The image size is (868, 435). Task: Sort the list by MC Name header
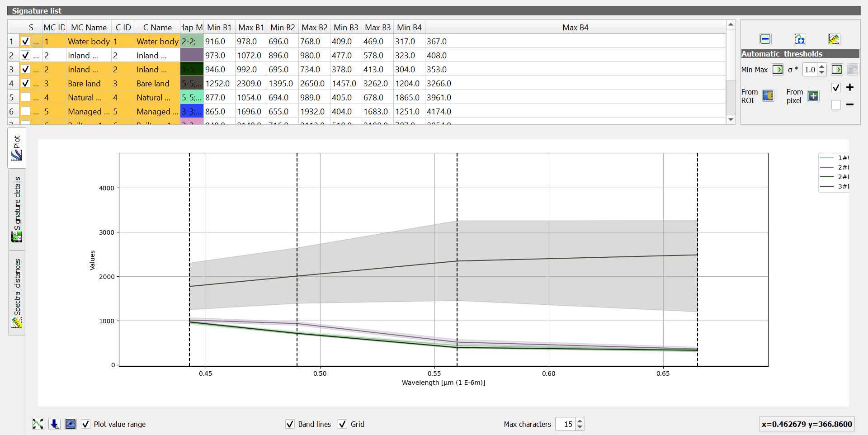89,28
